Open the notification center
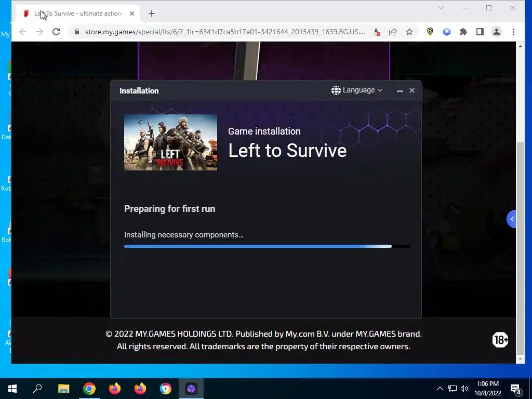 (516, 389)
